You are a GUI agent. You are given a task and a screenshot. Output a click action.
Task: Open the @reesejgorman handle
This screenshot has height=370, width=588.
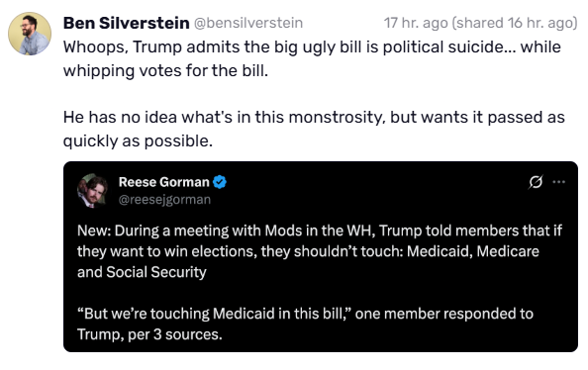click(164, 200)
